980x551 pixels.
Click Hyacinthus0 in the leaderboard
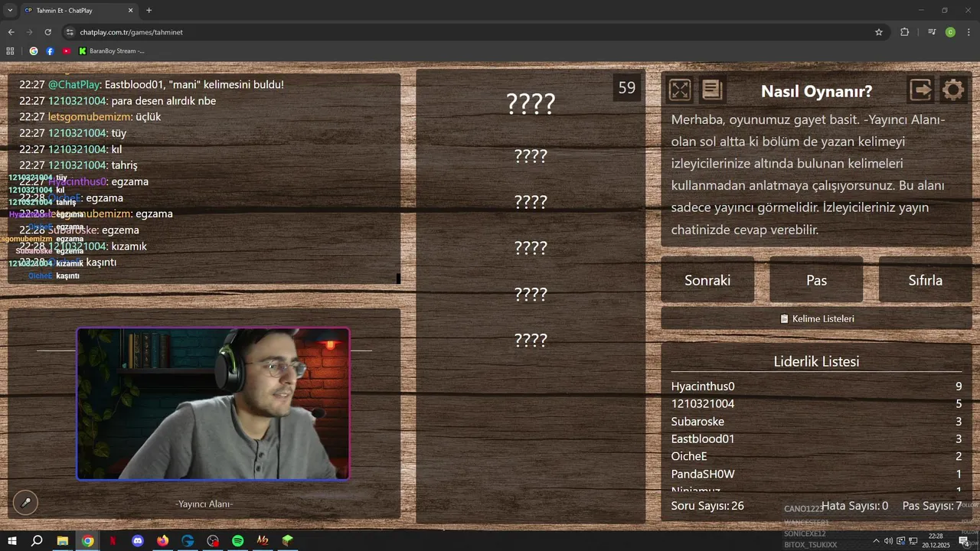pyautogui.click(x=703, y=386)
